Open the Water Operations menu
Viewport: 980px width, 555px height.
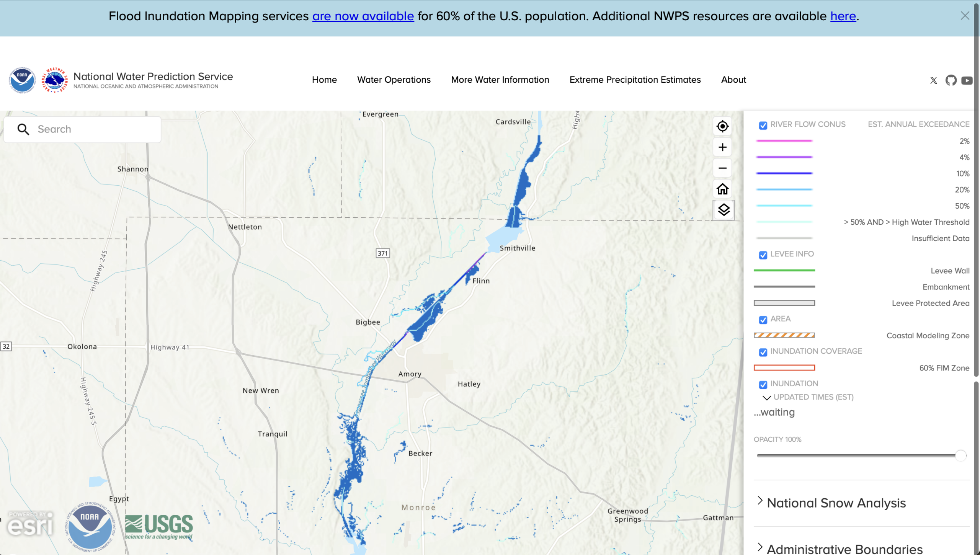(394, 80)
